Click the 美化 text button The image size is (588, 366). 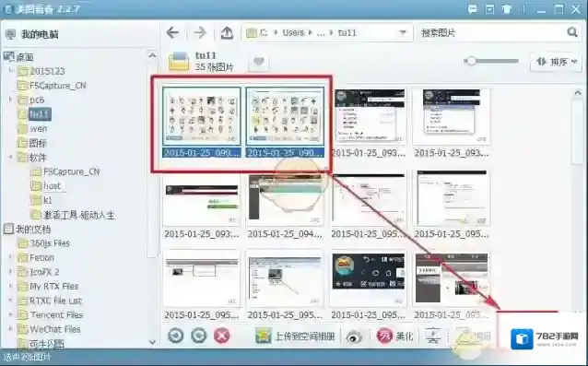point(405,336)
